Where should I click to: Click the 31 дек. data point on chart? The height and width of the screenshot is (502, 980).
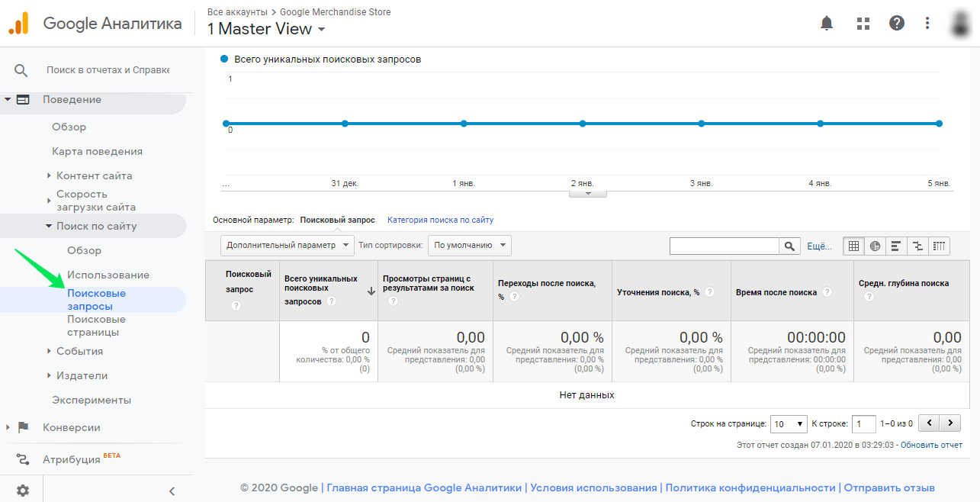345,124
